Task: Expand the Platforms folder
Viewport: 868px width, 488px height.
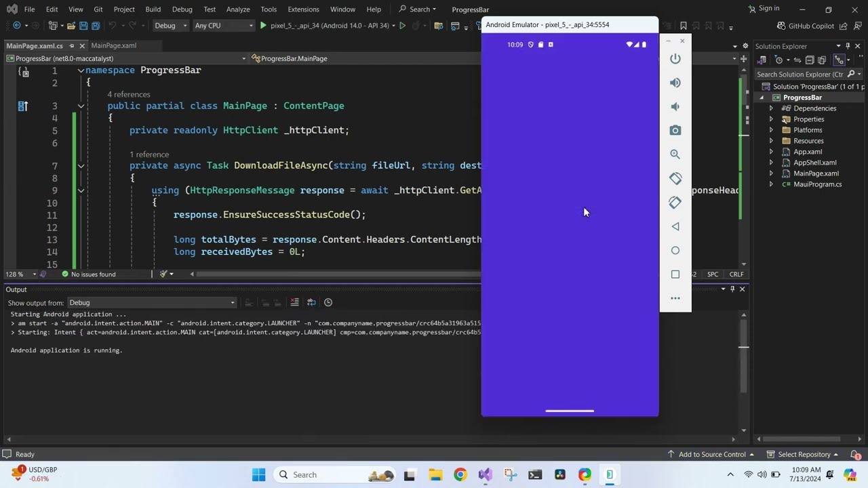Action: coord(770,130)
